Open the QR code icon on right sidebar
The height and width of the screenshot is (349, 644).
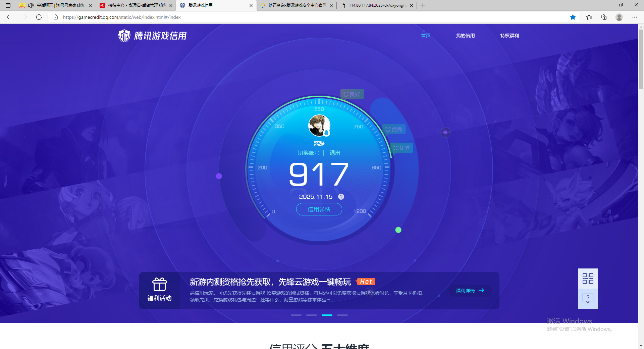588,279
